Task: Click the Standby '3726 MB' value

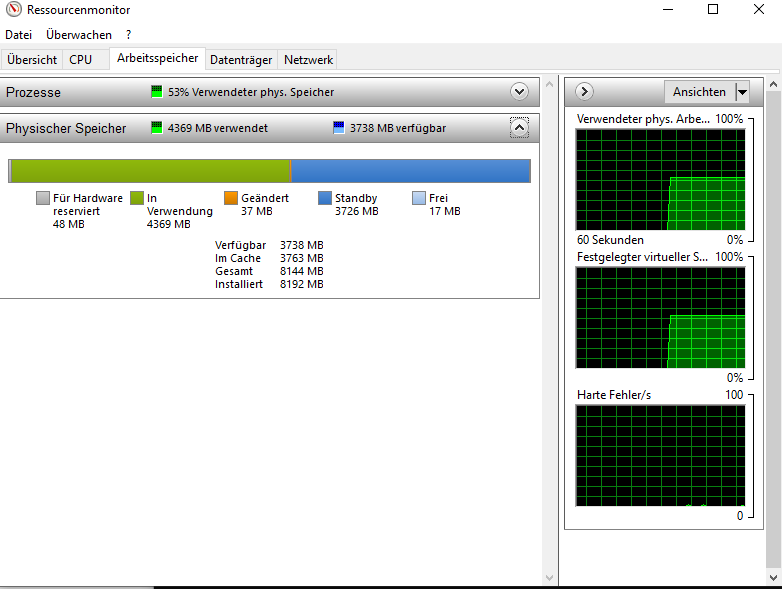Action: pyautogui.click(x=357, y=211)
